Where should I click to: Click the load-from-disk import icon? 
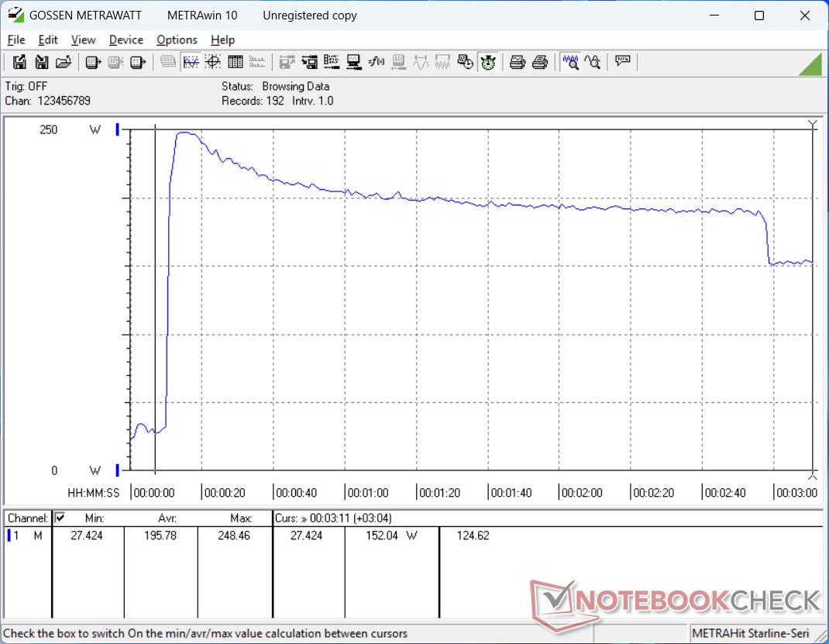coord(41,63)
